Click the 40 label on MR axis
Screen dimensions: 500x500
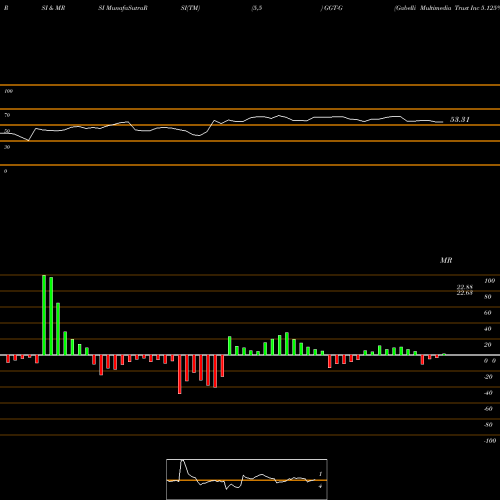[x=488, y=329]
